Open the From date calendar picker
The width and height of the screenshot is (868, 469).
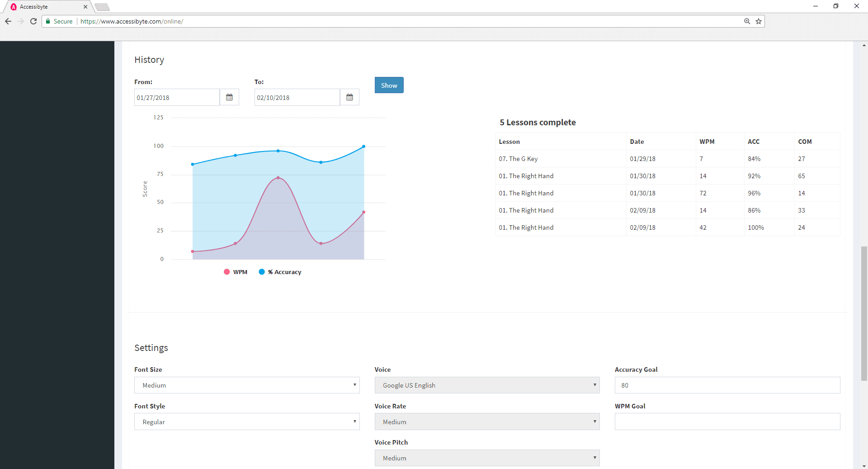pos(229,97)
